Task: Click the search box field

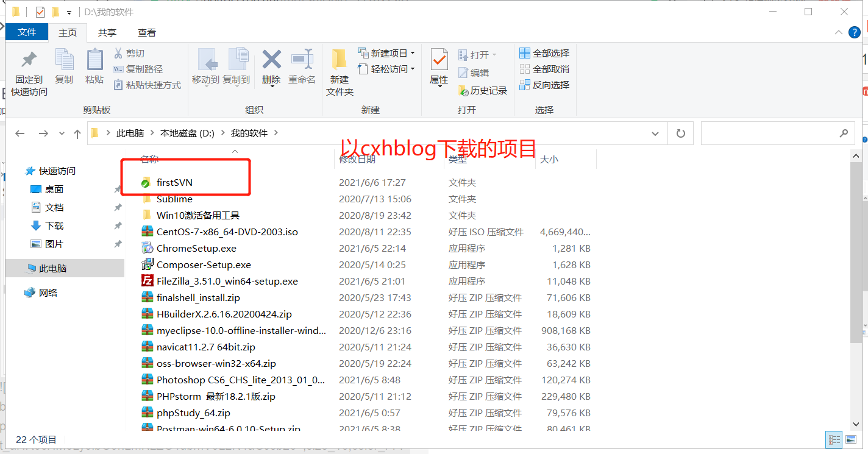Action: click(x=777, y=133)
